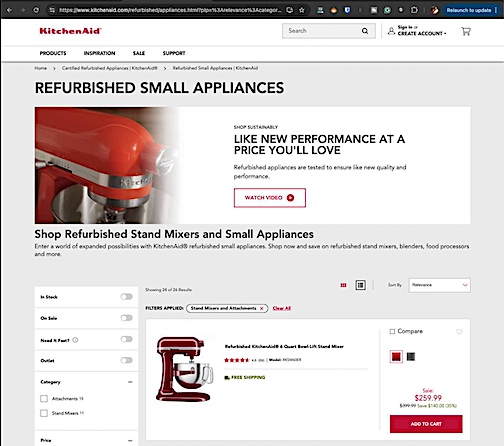The width and height of the screenshot is (504, 446).
Task: Click the browser address bar URL
Action: click(x=170, y=10)
